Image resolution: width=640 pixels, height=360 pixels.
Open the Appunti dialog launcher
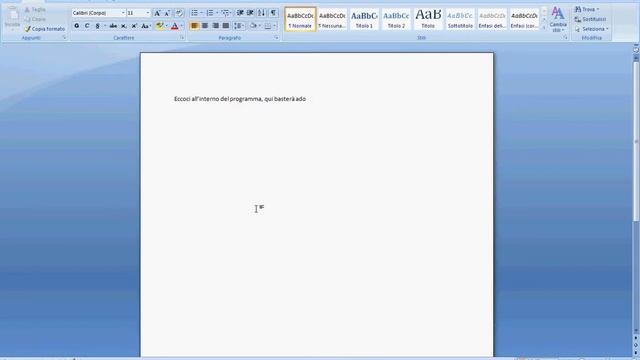(x=64, y=38)
